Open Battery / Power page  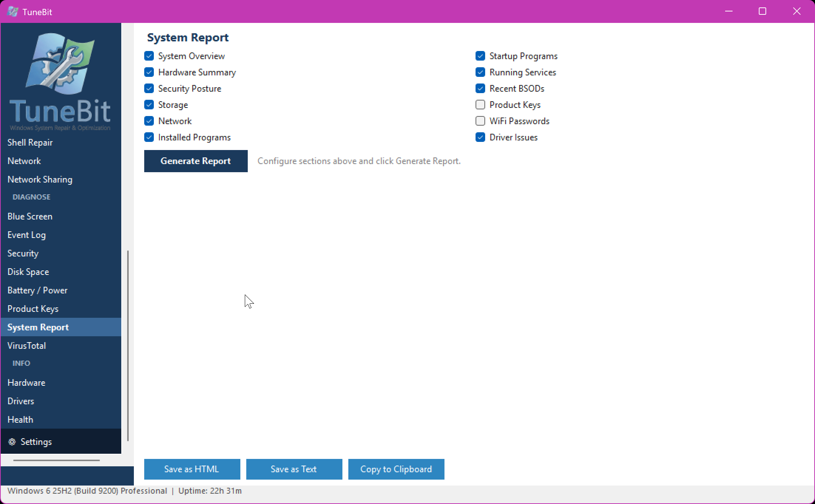(61, 290)
